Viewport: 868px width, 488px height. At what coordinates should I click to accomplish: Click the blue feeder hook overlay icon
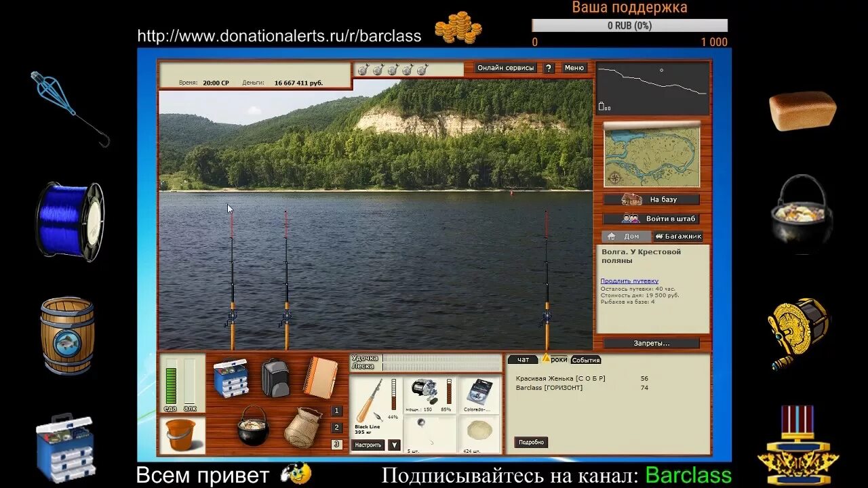click(70, 109)
